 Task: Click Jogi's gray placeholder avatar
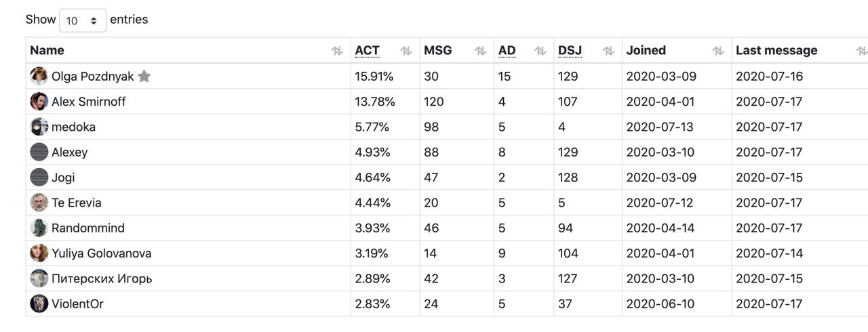pos(39,178)
